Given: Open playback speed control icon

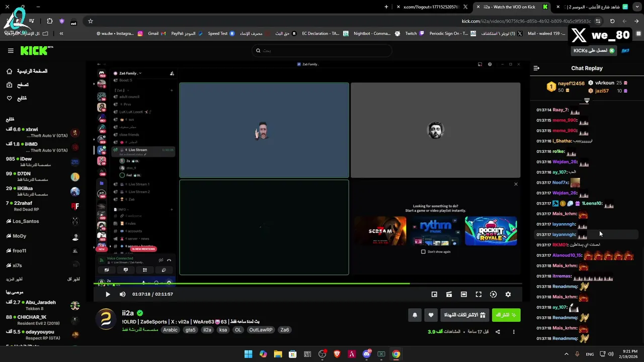Looking at the screenshot, I should click(x=493, y=294).
